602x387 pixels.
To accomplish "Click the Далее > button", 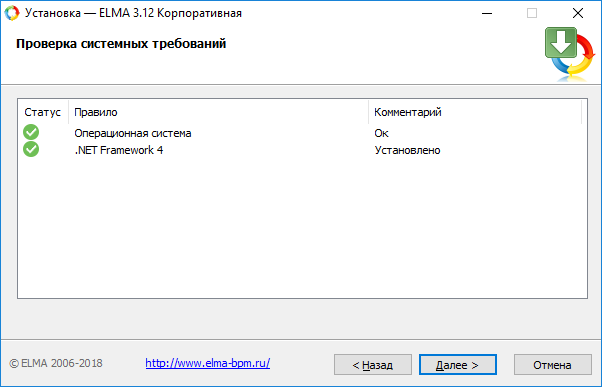I will tap(458, 364).
